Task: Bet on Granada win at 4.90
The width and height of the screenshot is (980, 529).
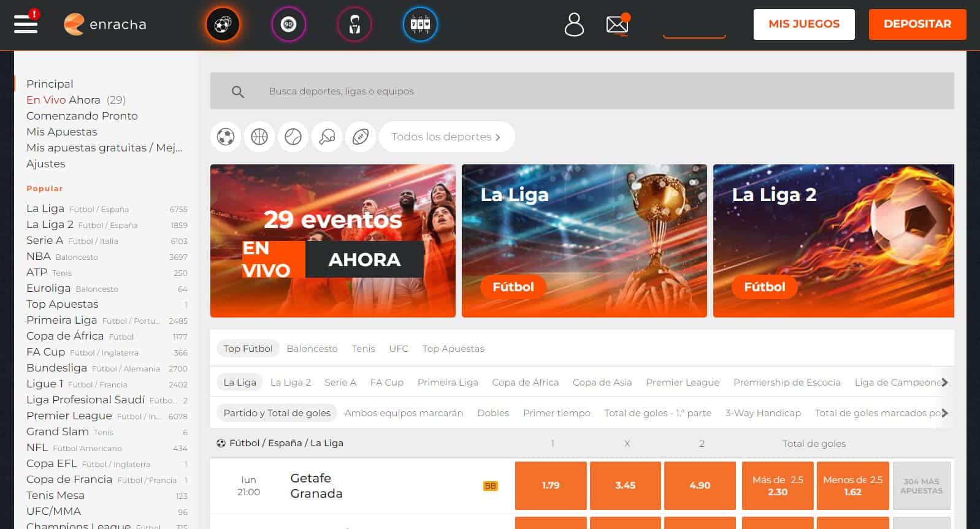Action: (700, 485)
